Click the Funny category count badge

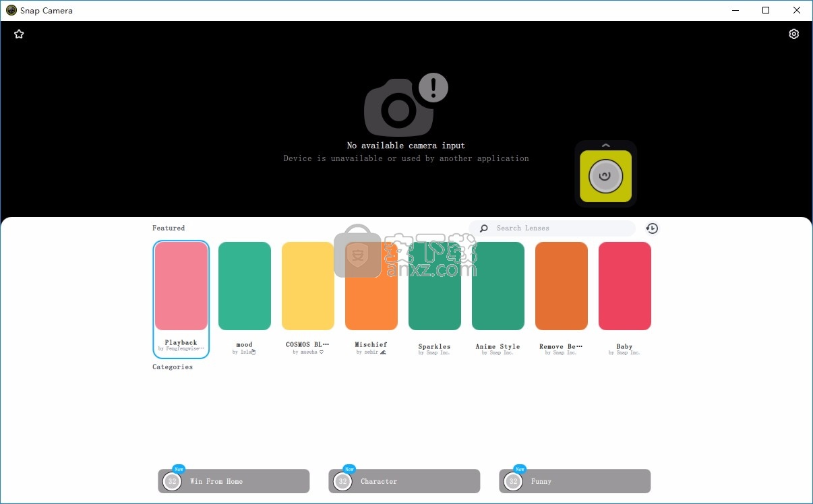[x=514, y=481]
